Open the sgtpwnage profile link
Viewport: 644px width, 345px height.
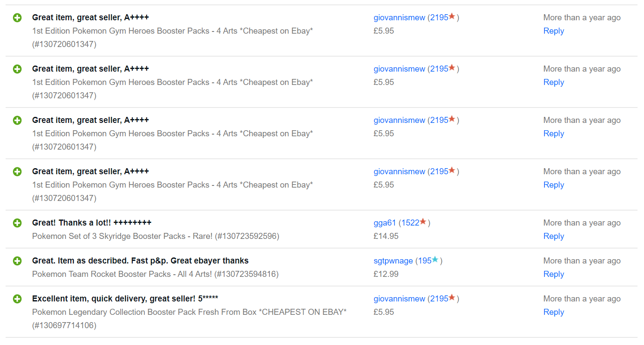pos(393,261)
